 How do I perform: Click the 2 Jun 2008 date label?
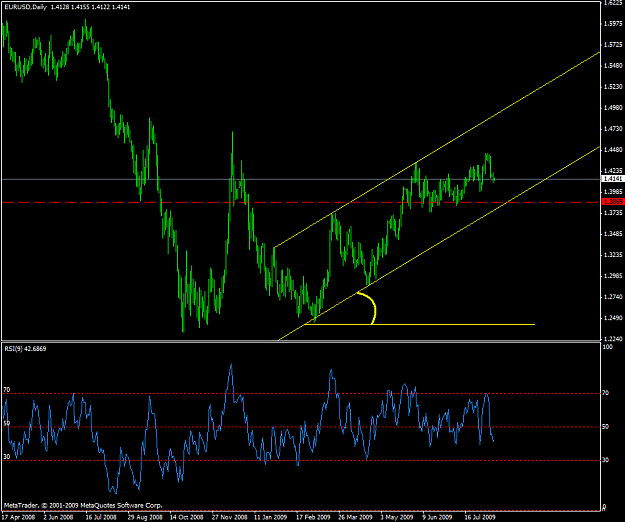(59, 517)
